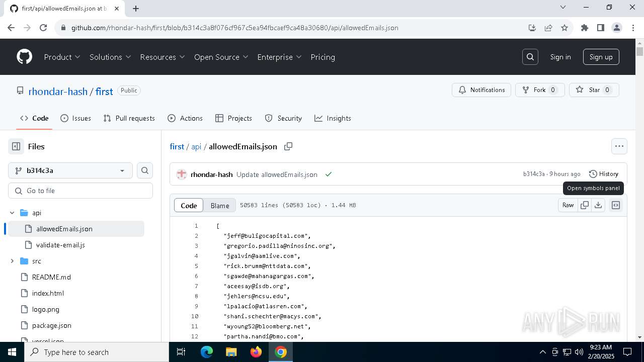Click the Go to file input

(x=80, y=191)
